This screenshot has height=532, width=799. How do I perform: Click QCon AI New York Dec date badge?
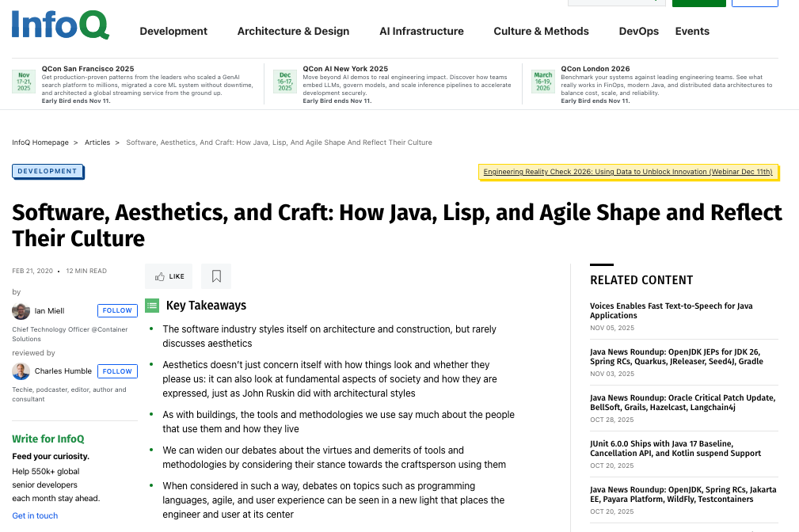pos(285,82)
